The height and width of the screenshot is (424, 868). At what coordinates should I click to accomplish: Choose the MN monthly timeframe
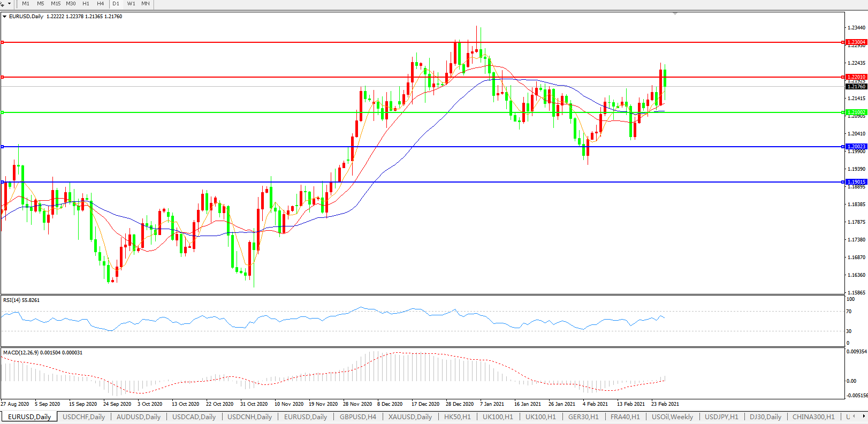pyautogui.click(x=146, y=4)
